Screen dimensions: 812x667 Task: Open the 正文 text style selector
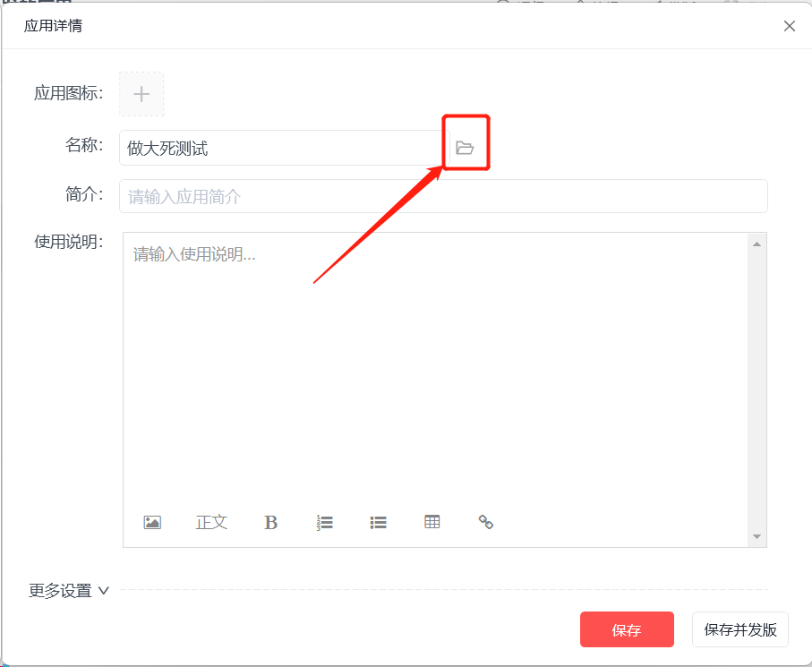pos(211,522)
